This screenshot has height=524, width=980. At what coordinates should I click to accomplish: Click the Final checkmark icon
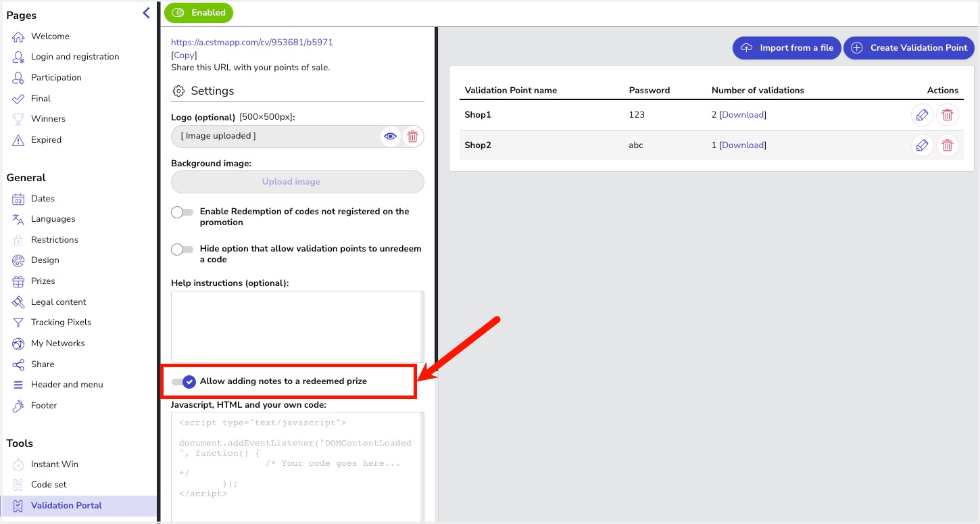click(x=18, y=99)
